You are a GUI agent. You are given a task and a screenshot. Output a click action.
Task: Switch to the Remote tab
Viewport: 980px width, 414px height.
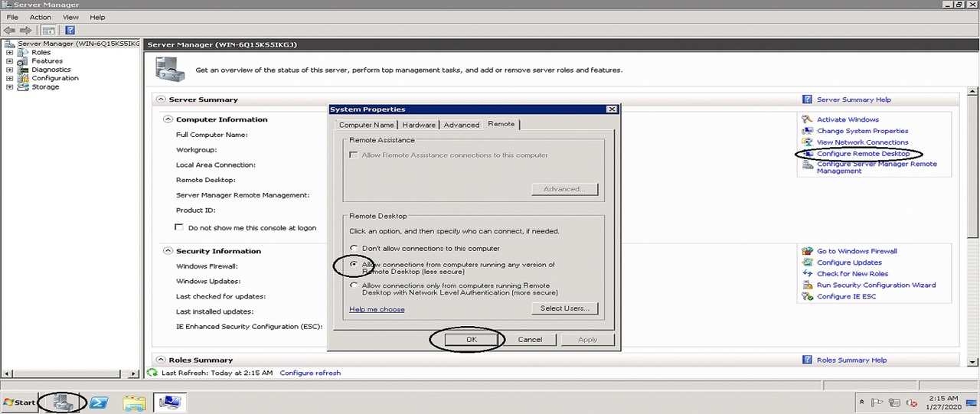tap(501, 124)
